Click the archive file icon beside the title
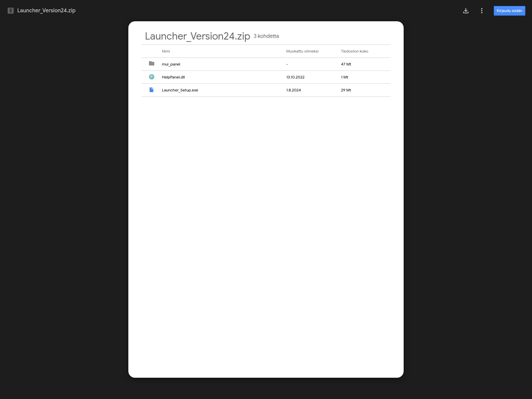The width and height of the screenshot is (532, 399). pos(11,11)
